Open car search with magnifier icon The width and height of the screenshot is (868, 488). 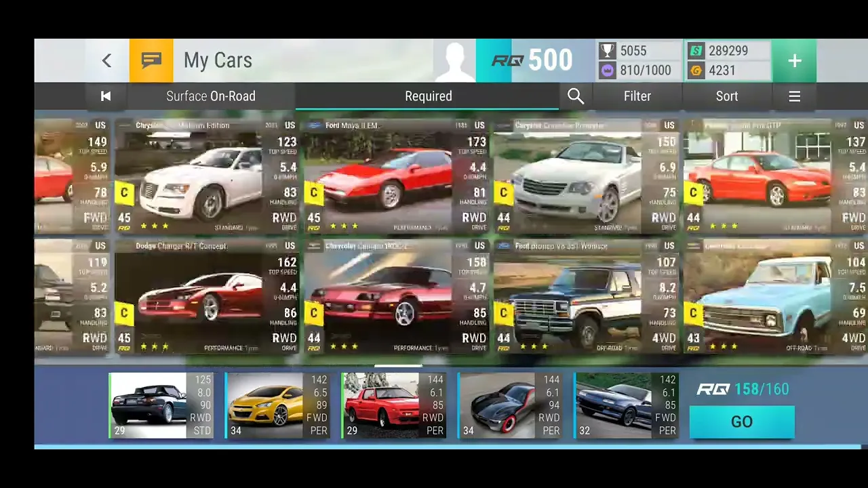(x=576, y=96)
